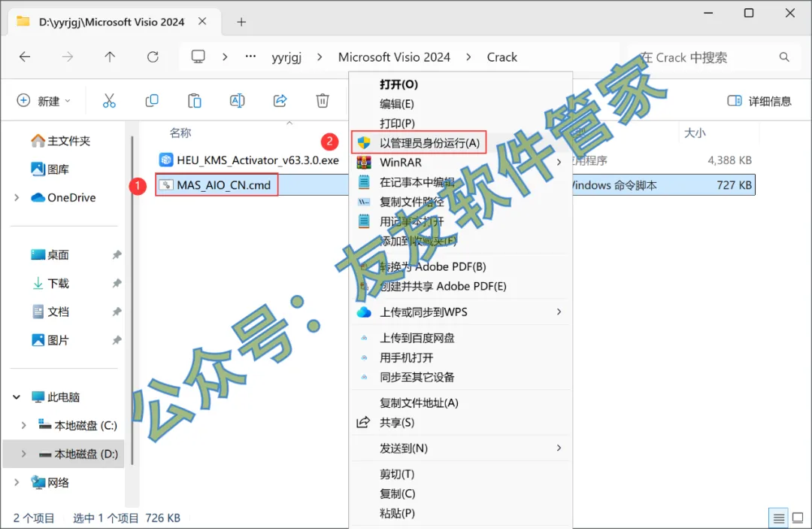Click the Paste clipboard icon in toolbar
This screenshot has width=812, height=529.
tap(195, 101)
